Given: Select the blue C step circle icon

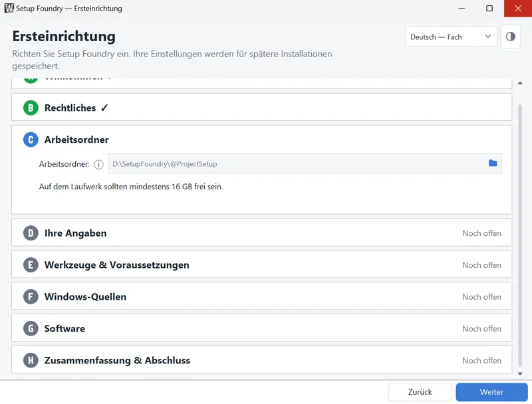Looking at the screenshot, I should 31,140.
